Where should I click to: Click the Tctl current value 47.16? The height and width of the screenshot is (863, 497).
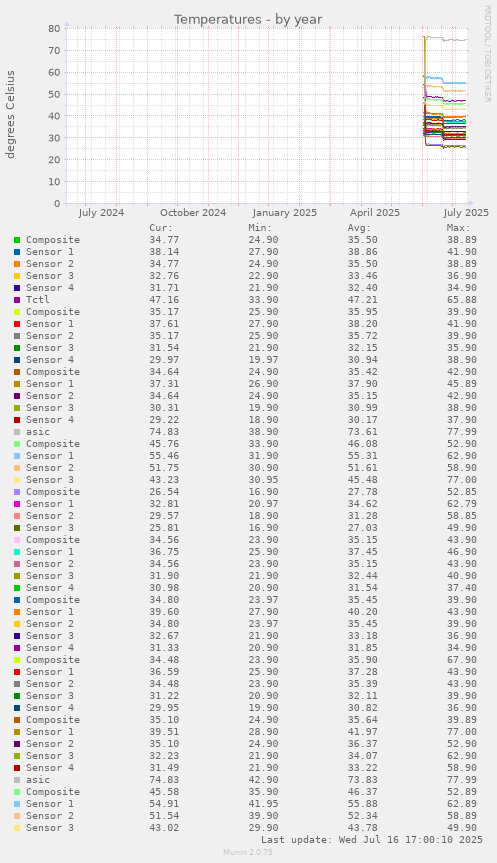(164, 300)
